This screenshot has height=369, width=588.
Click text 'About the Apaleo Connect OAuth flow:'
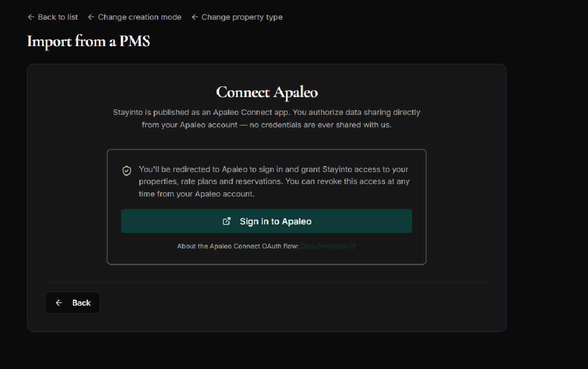238,246
